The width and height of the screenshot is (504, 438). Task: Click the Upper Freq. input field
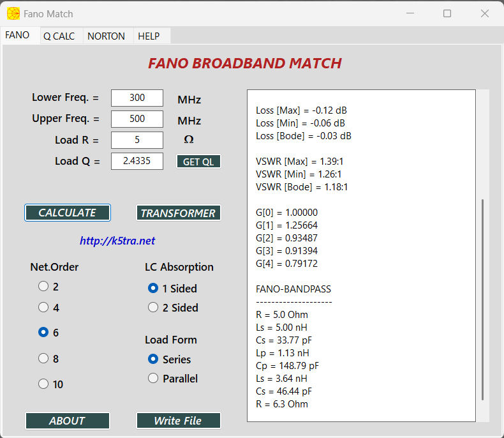pyautogui.click(x=137, y=119)
